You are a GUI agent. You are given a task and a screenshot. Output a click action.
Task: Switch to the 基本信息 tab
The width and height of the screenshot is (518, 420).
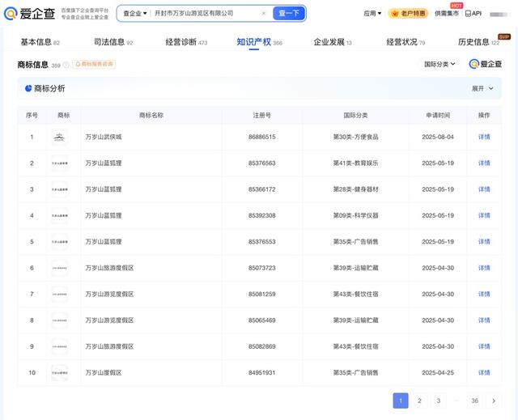coord(40,42)
